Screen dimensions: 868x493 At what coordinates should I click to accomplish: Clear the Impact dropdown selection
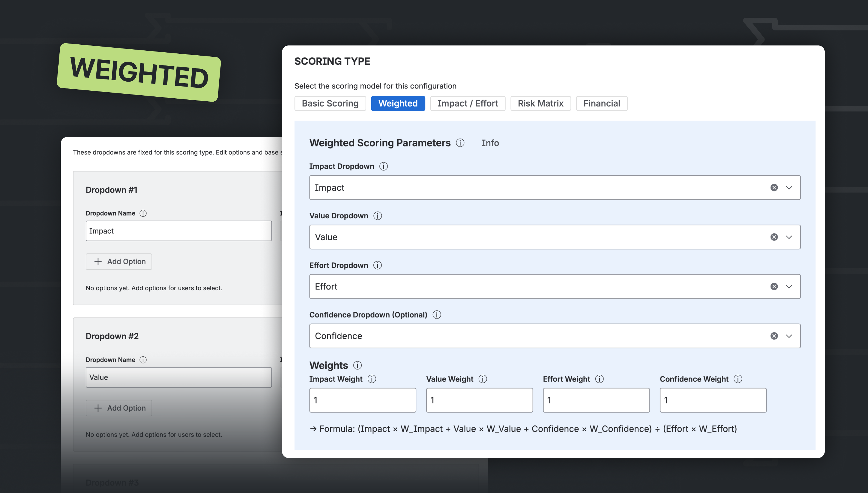coord(774,187)
